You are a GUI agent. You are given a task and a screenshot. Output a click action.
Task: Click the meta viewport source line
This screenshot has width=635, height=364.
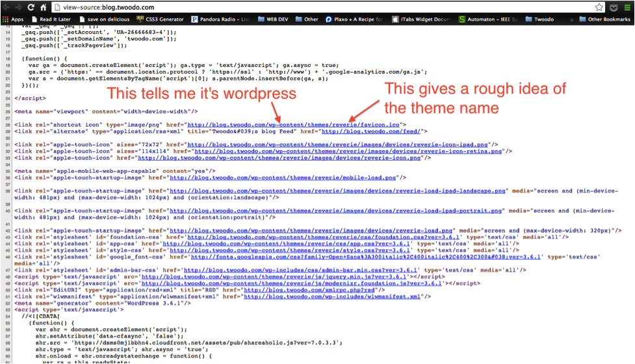[106, 111]
